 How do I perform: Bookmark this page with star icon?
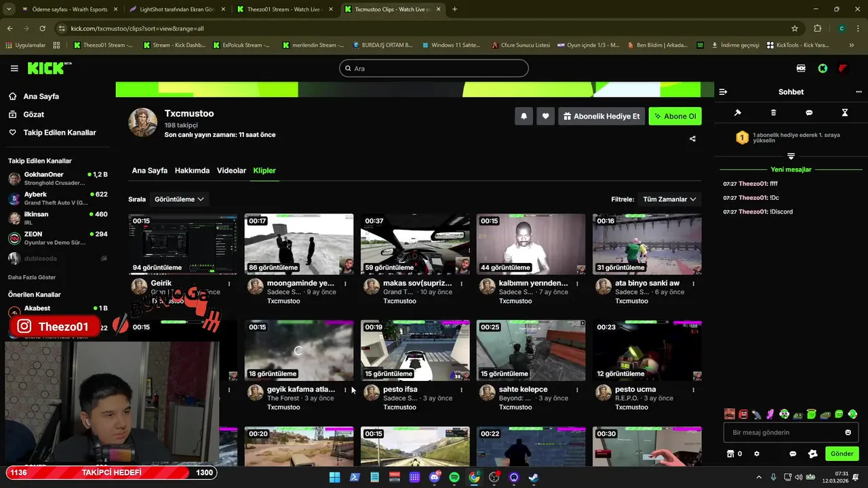tap(795, 28)
